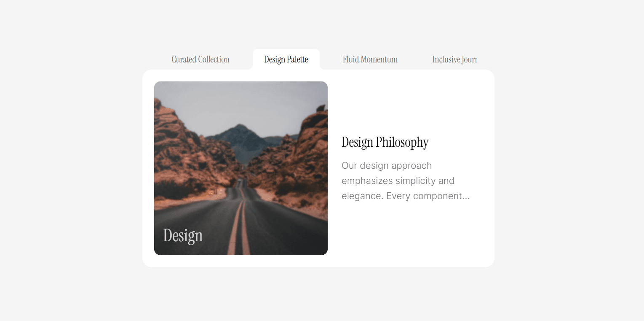Click the line "emphasizes simplicity and"
Viewport: 644px width, 321px height.
[x=398, y=181]
